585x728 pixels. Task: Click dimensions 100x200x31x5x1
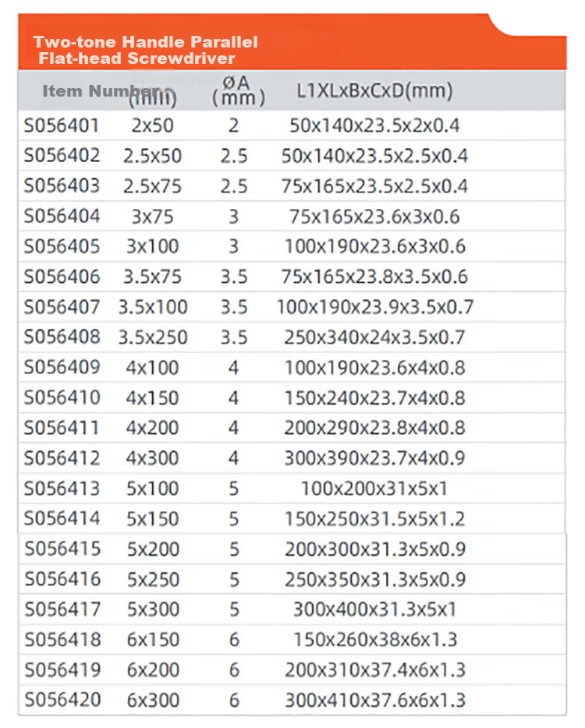click(374, 489)
